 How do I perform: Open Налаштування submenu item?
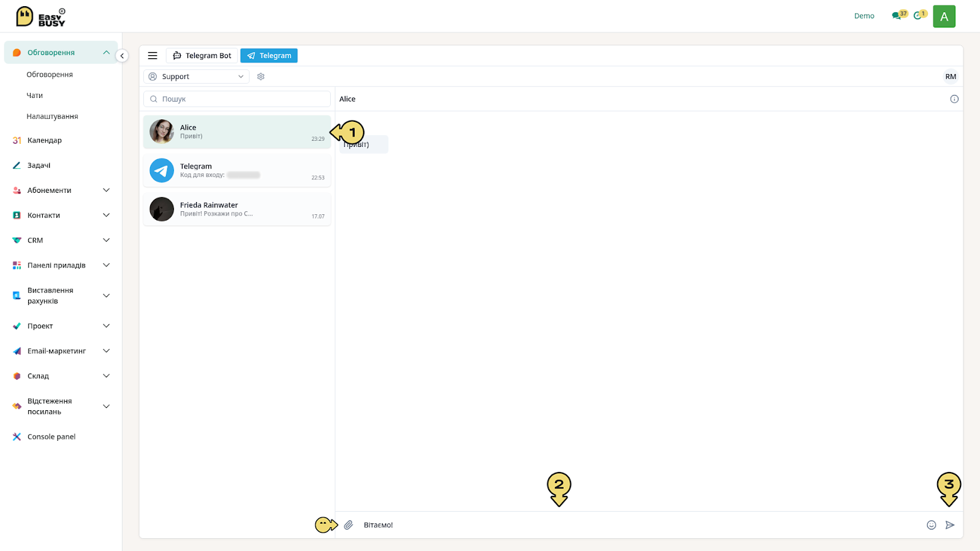pos(52,116)
